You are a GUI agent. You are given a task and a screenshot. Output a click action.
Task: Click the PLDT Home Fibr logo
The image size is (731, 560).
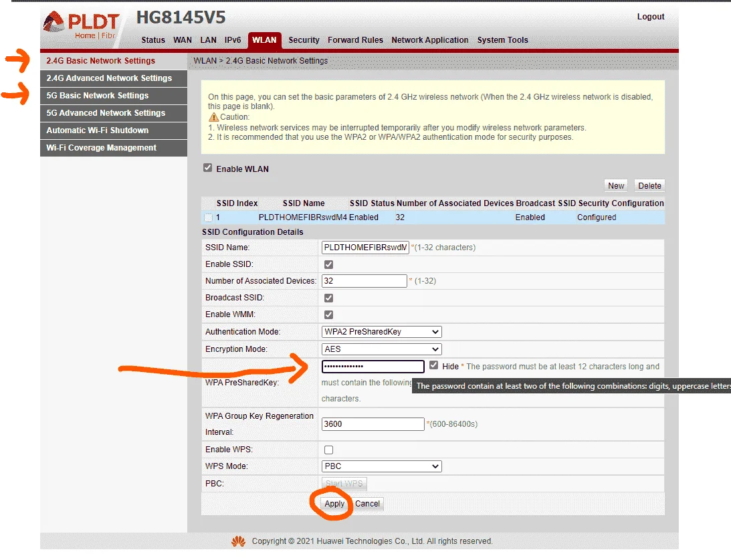point(82,25)
